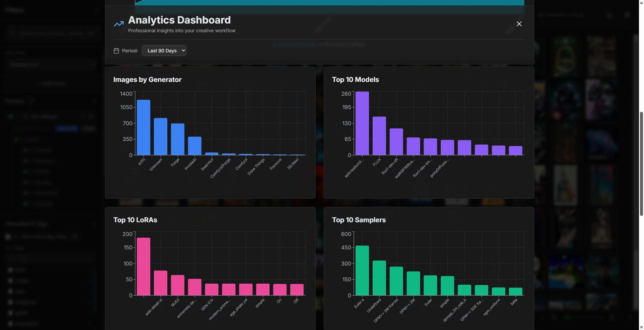
Task: Open the Last 90 Days period dropdown
Action: click(164, 50)
